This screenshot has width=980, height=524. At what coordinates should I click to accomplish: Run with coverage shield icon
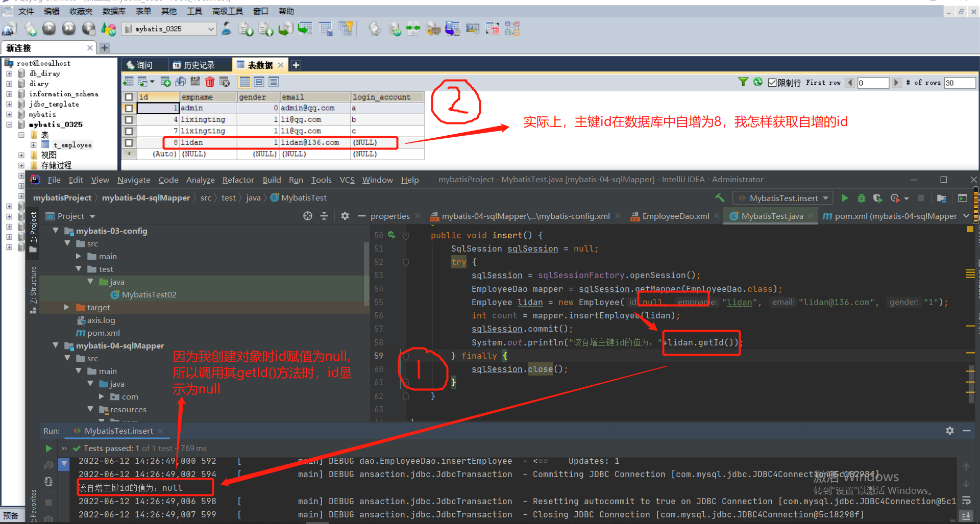coord(878,198)
